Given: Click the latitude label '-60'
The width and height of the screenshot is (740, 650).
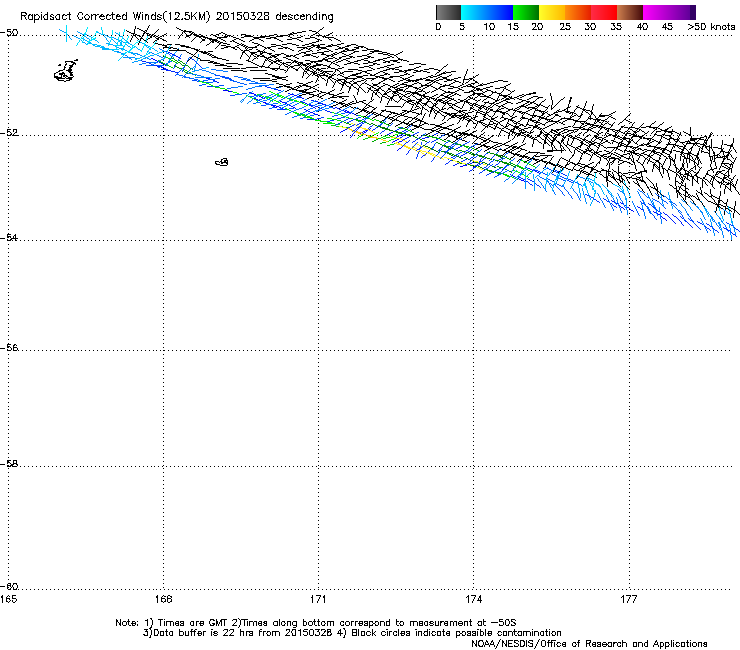Looking at the screenshot, I should (x=9, y=587).
